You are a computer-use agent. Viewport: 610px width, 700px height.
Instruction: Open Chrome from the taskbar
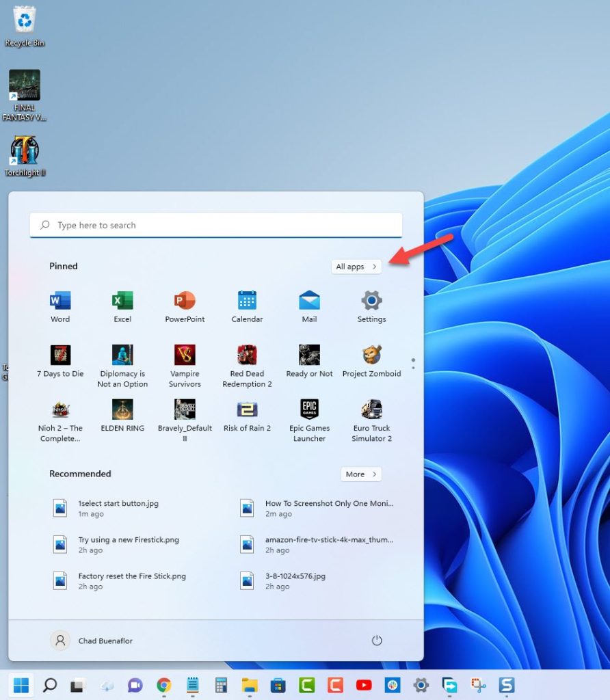pyautogui.click(x=163, y=685)
